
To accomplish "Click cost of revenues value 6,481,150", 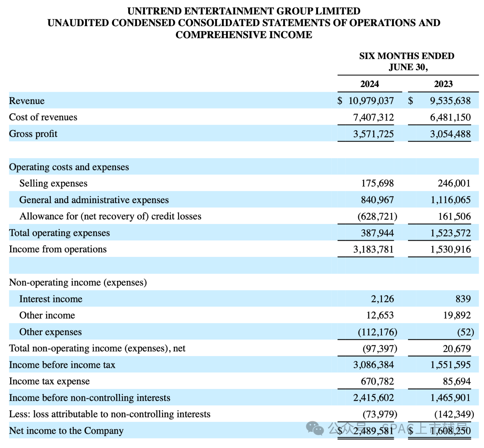I will (450, 117).
